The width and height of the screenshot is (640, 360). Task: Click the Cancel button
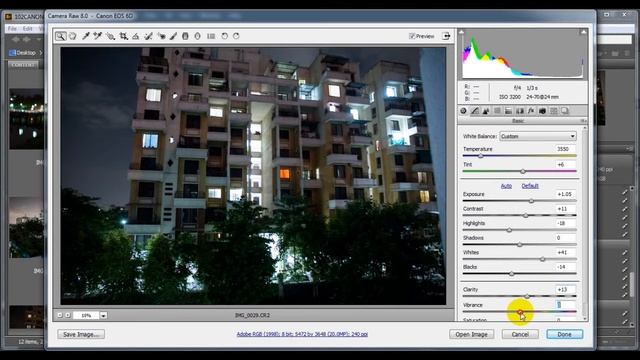[520, 334]
